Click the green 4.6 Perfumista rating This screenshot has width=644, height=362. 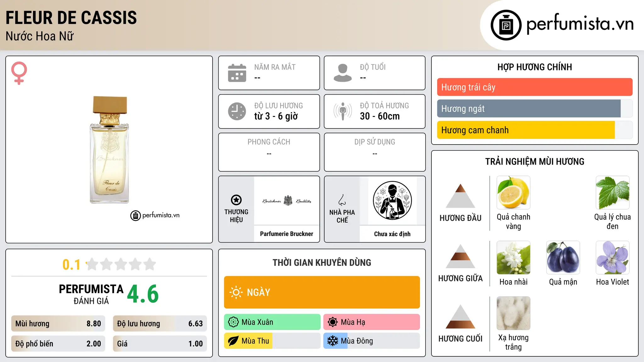[x=143, y=294]
